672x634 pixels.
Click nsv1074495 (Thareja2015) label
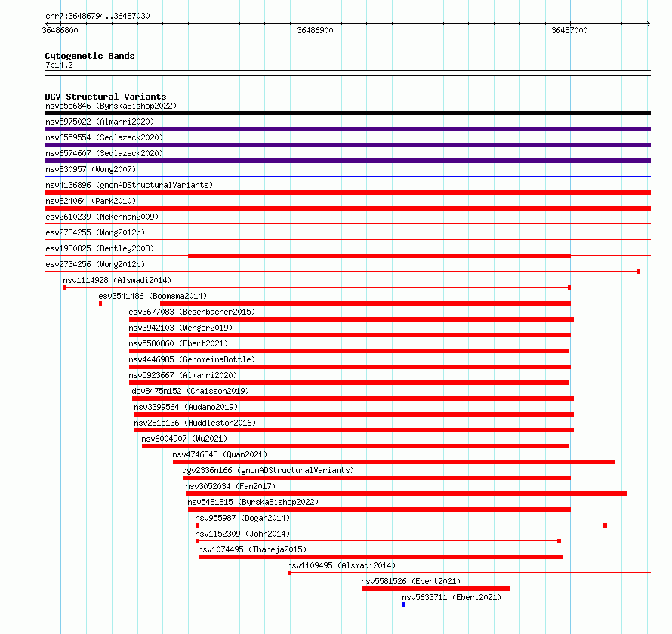pos(252,549)
